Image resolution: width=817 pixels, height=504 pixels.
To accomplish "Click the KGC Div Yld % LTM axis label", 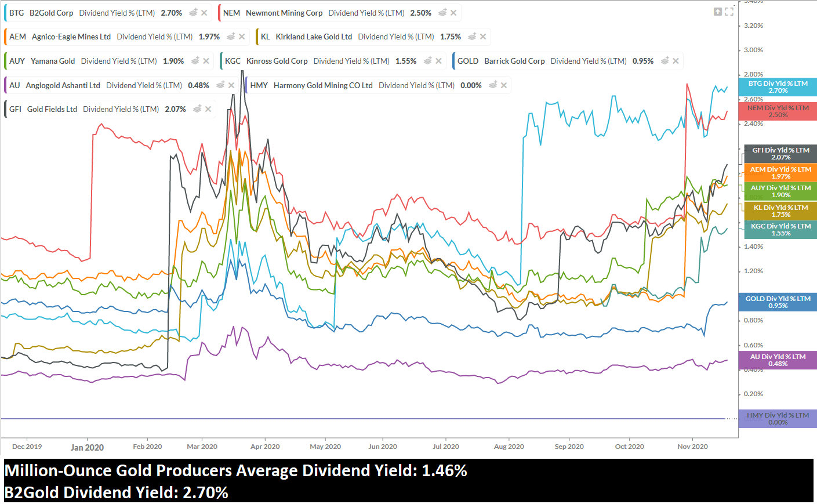I will tap(780, 230).
